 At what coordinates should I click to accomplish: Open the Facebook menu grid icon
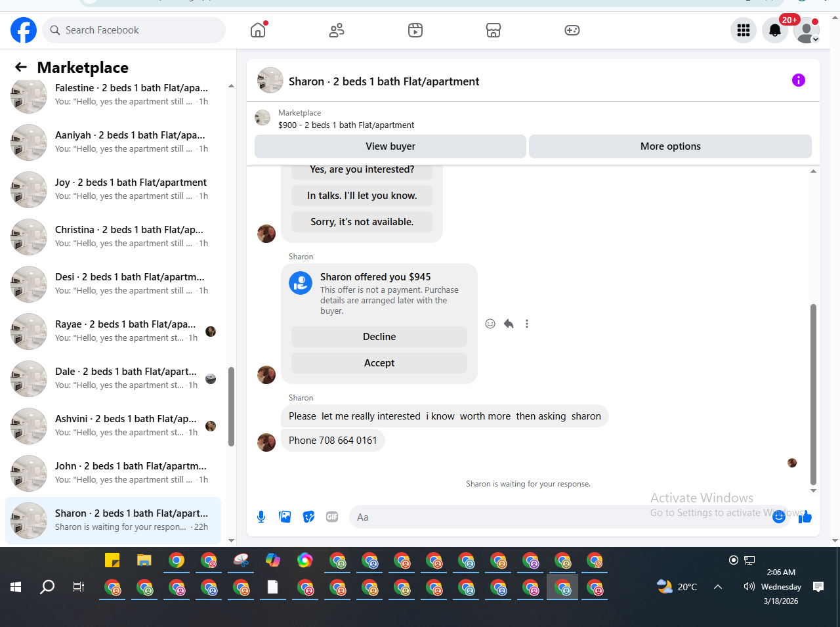[744, 30]
